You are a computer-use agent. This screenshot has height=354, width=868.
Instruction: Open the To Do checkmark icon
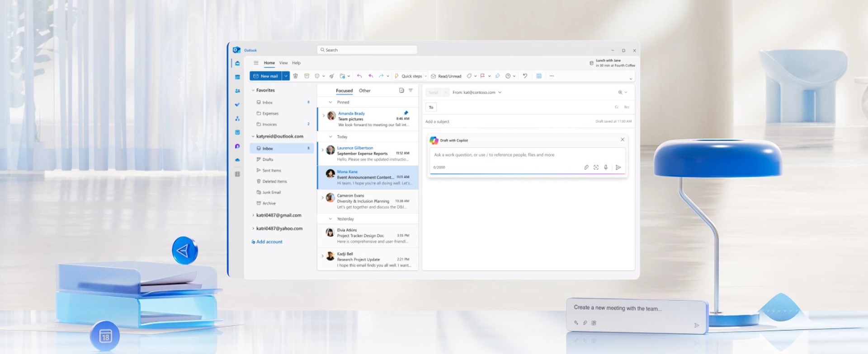click(237, 105)
